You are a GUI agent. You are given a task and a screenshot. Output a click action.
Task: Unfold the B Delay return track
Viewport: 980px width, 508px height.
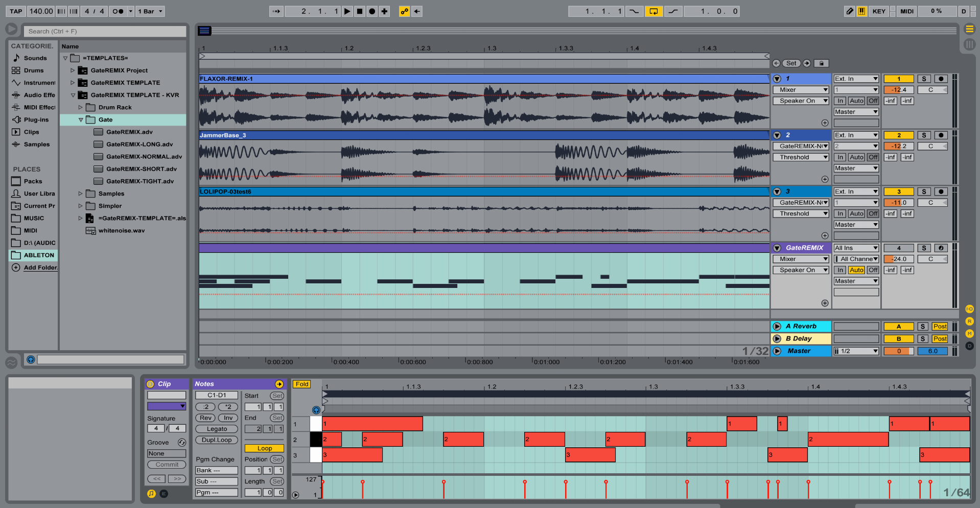[777, 339]
